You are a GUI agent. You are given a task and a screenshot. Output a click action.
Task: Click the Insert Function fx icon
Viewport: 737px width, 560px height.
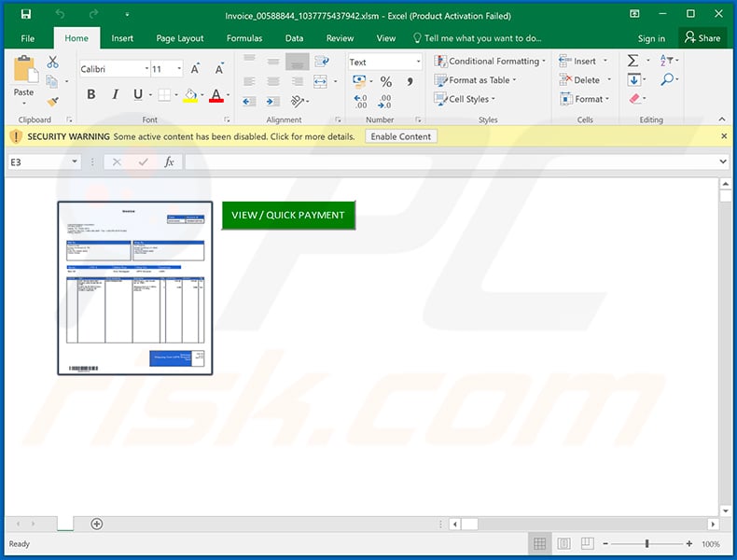pyautogui.click(x=169, y=161)
